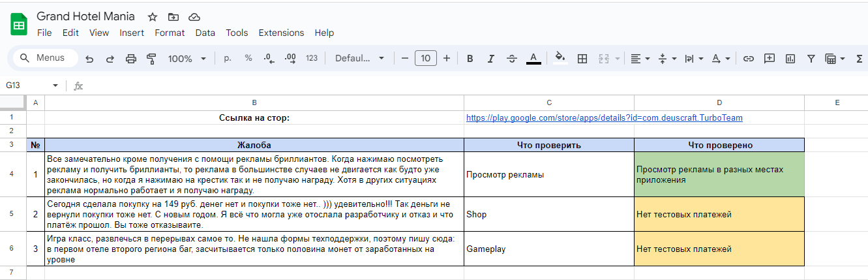Insert chart via toolbar icon
Image resolution: width=868 pixels, height=280 pixels.
click(790, 59)
